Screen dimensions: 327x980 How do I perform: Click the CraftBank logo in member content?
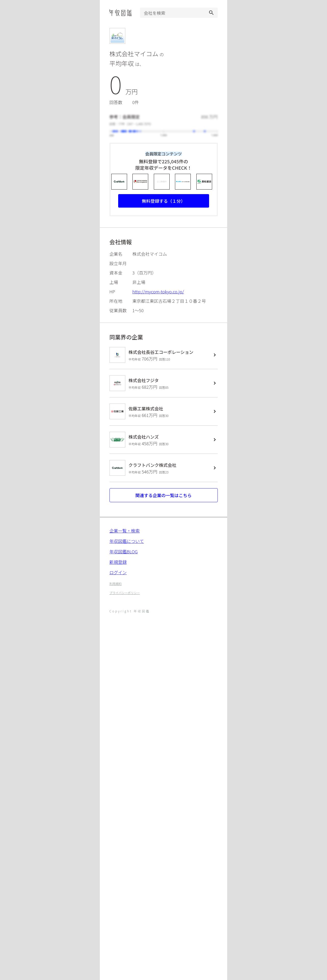click(x=119, y=181)
